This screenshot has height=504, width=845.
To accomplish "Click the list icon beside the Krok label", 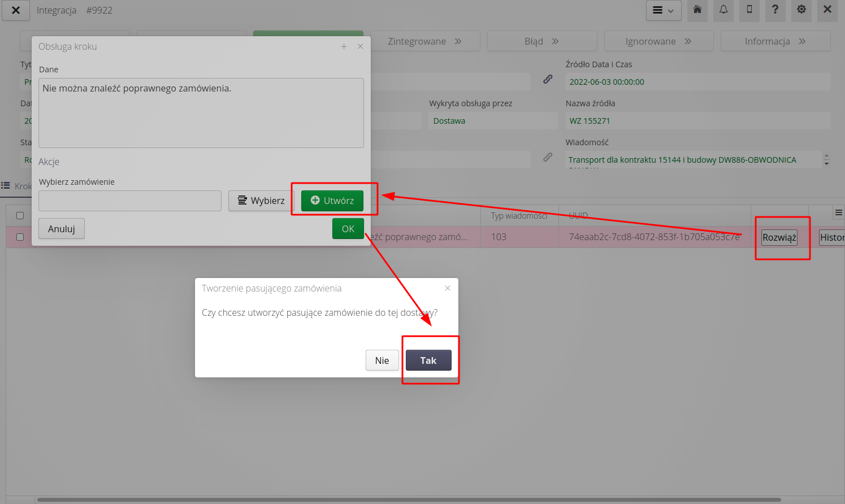I will pyautogui.click(x=6, y=186).
